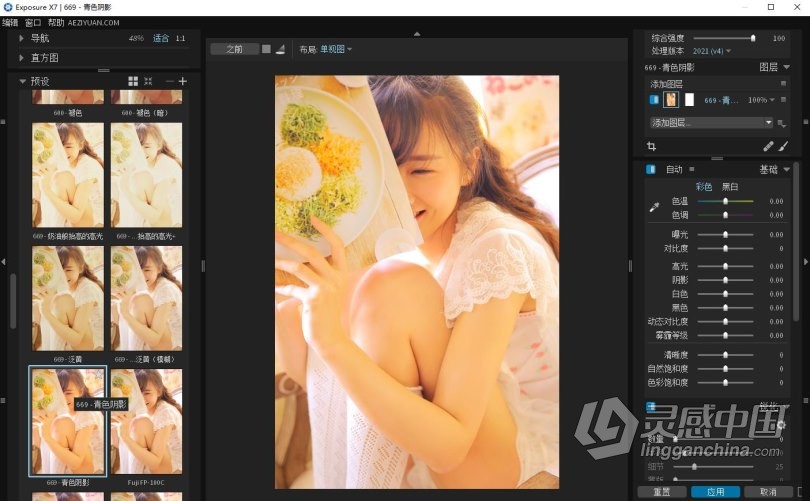Screen dimensions: 810x501
Task: Click the 应用 apply button
Action: point(715,492)
